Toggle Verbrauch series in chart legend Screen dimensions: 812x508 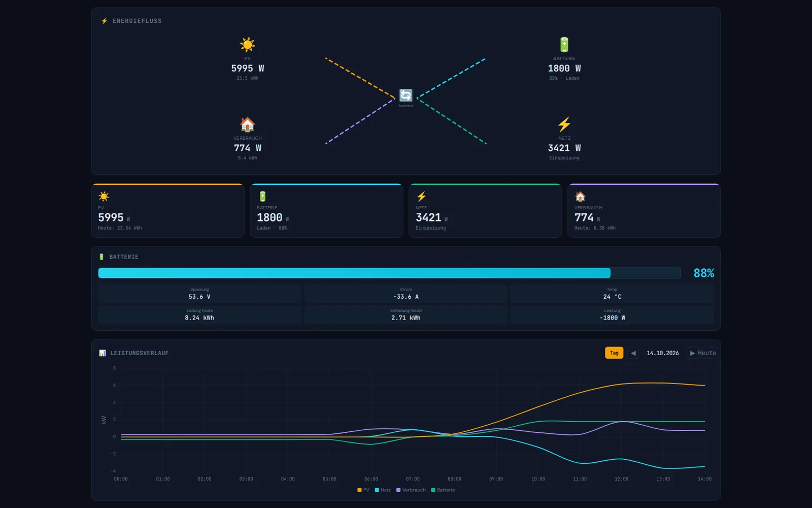pyautogui.click(x=411, y=490)
